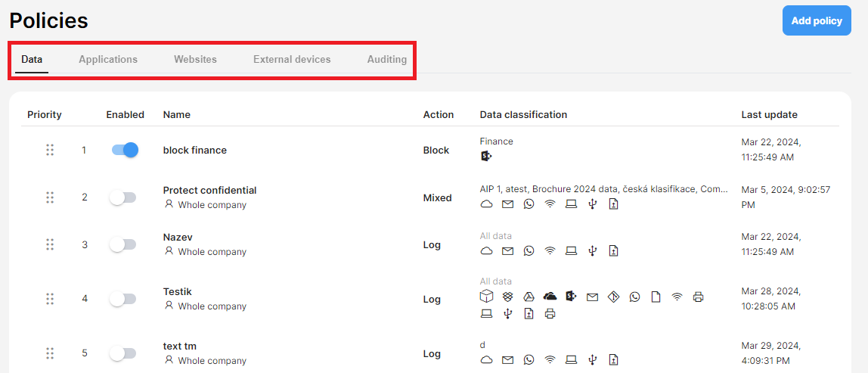The image size is (868, 373).
Task: Enable the Protect confidential policy toggle
Action: pos(122,197)
